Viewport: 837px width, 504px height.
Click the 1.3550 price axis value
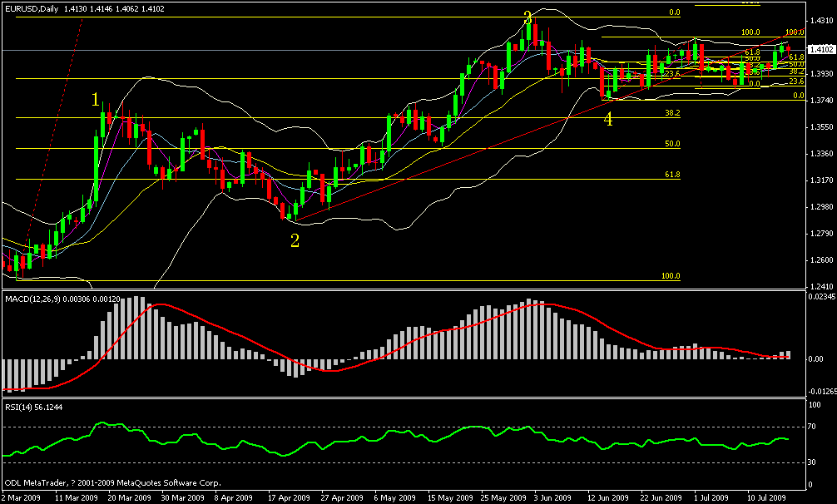(821, 127)
